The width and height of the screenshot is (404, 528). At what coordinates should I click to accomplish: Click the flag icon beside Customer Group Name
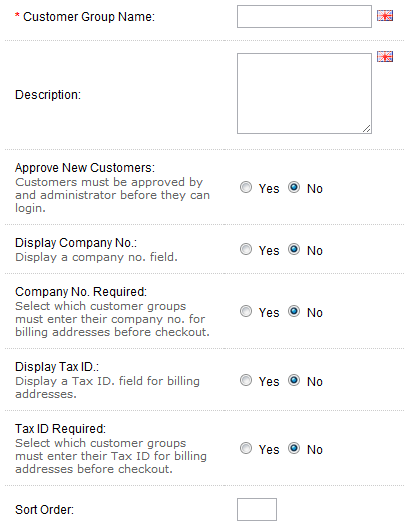point(385,15)
